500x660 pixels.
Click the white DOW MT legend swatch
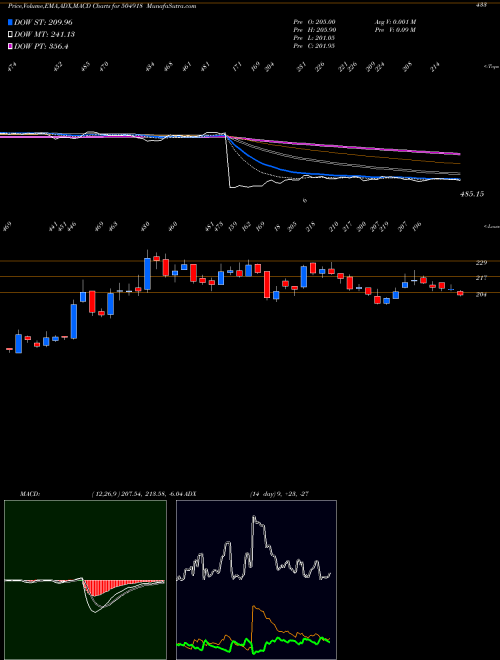[11, 34]
